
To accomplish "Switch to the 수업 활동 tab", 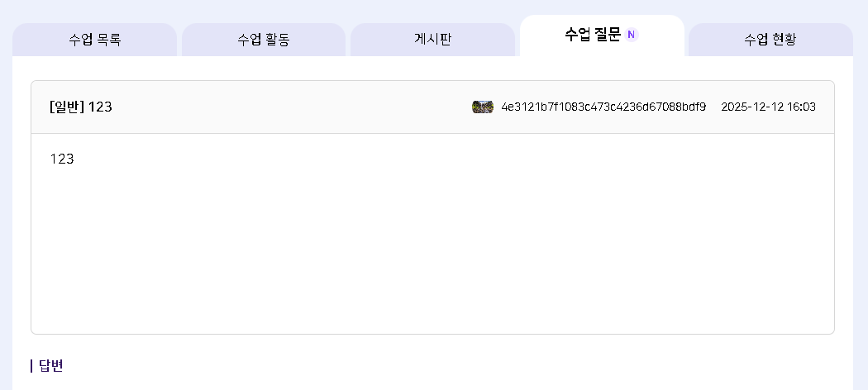I will [x=263, y=40].
